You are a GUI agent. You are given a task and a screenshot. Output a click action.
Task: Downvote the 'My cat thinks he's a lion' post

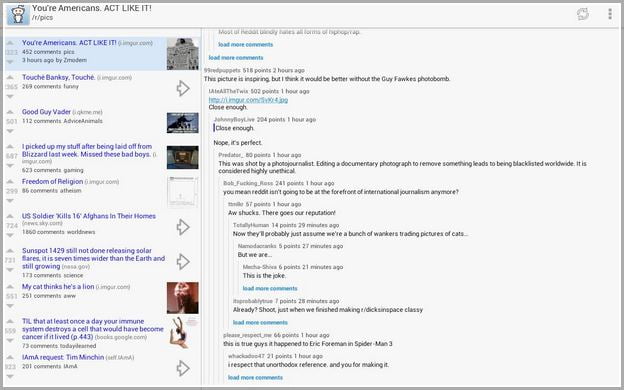[10, 306]
